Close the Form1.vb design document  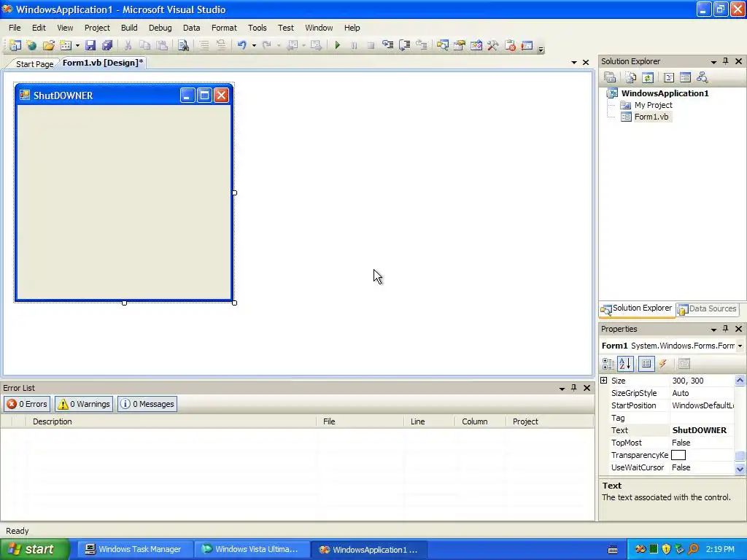586,63
